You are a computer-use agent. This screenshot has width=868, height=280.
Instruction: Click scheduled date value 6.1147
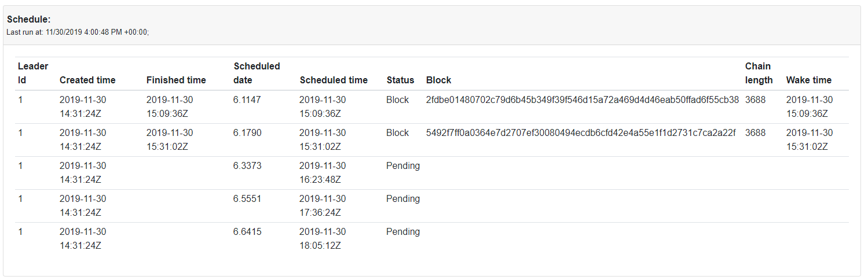click(247, 100)
